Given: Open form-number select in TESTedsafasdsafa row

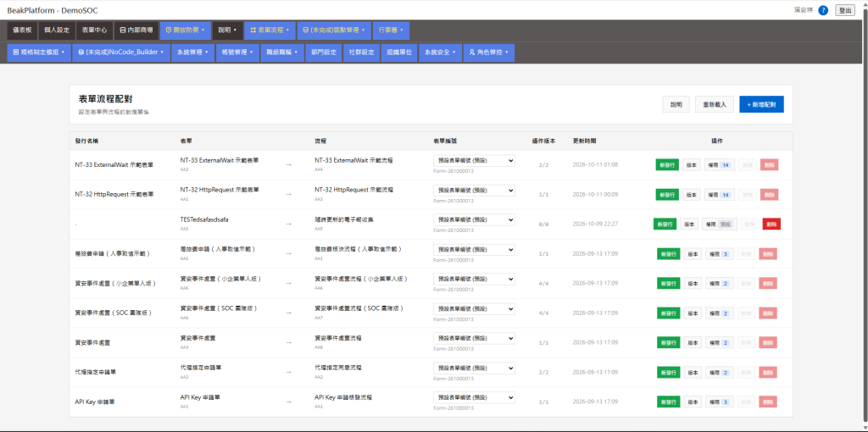Looking at the screenshot, I should click(474, 219).
